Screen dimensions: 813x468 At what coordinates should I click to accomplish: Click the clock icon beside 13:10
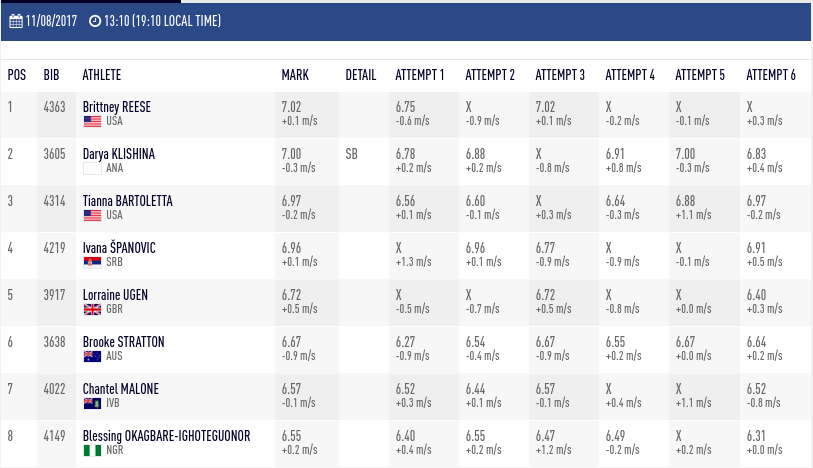[x=95, y=21]
